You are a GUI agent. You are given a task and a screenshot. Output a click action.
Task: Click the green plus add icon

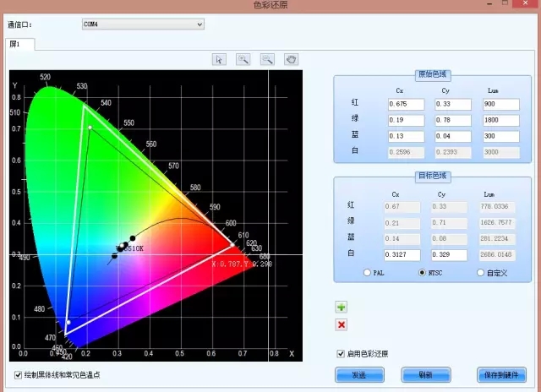(342, 307)
